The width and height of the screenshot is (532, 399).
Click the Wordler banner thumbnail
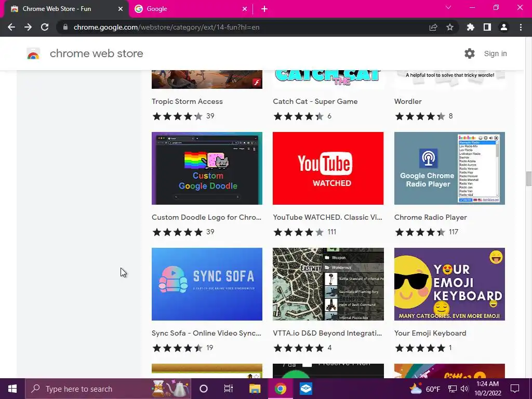pos(449,79)
